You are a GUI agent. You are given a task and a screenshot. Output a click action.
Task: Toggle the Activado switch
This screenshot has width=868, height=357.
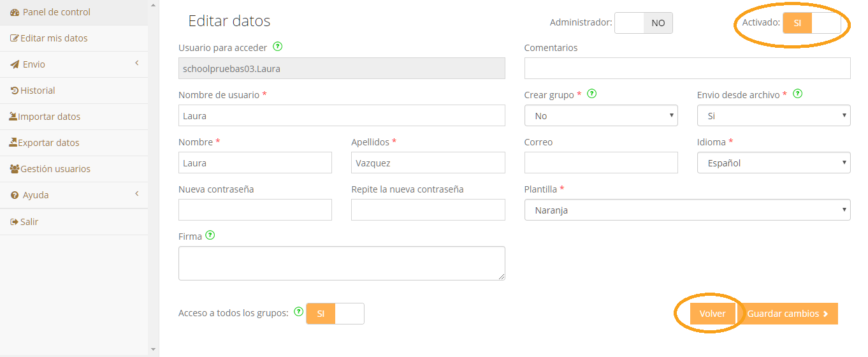[x=811, y=23]
